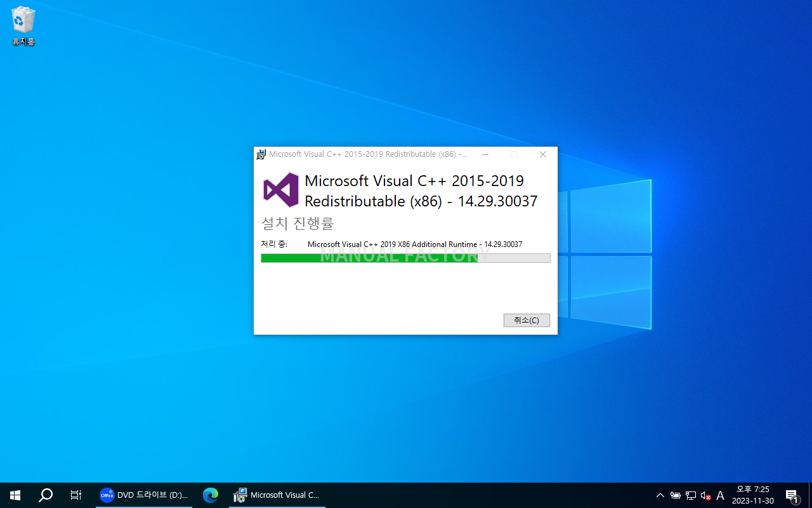Click the muted volume tray icon
Image resolution: width=812 pixels, height=508 pixels.
tap(705, 495)
